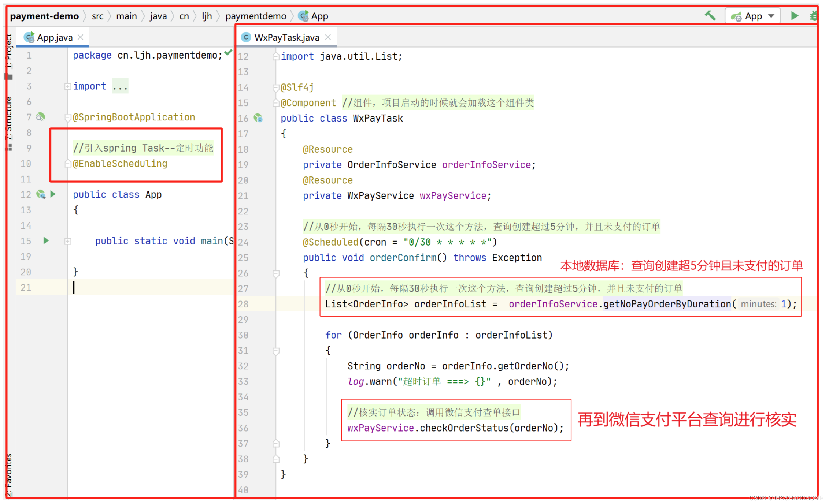The width and height of the screenshot is (829, 504).
Task: Click the green inspection checkmark in App.java
Action: (x=228, y=53)
